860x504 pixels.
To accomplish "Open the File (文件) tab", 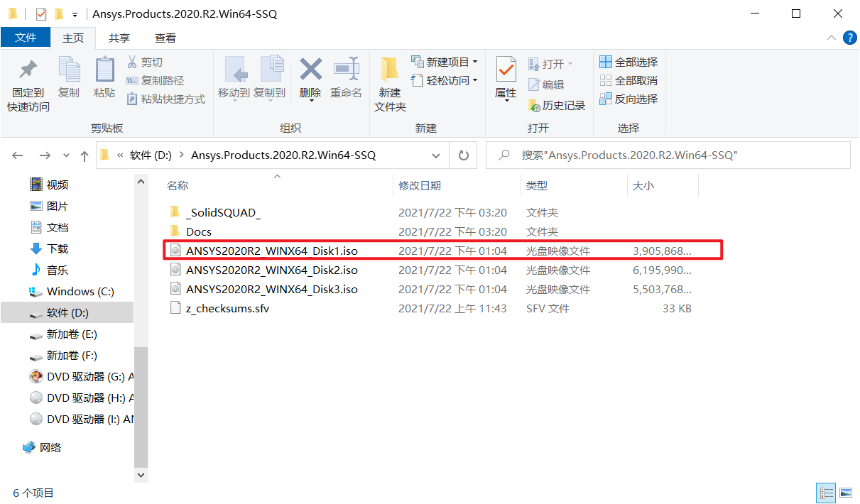I will click(26, 38).
